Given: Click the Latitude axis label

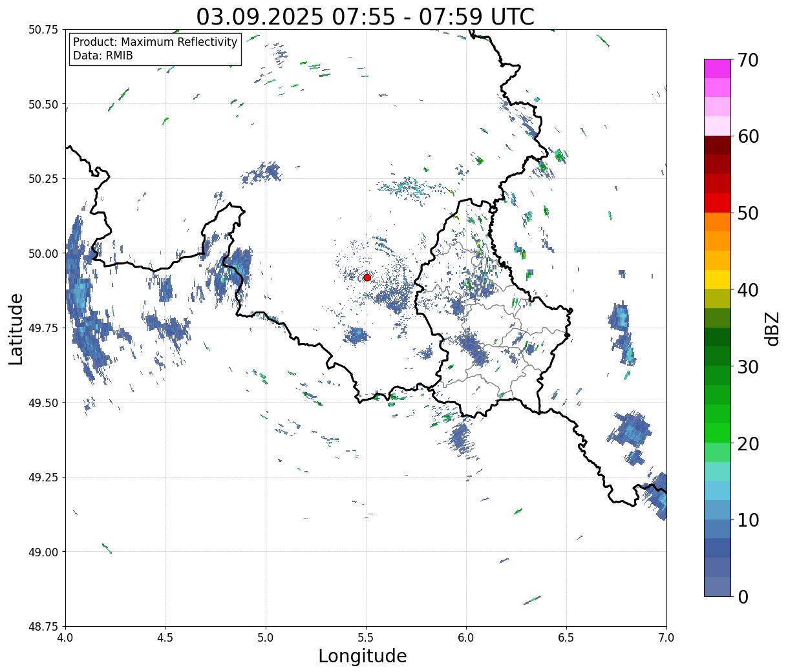Looking at the screenshot, I should point(16,329).
